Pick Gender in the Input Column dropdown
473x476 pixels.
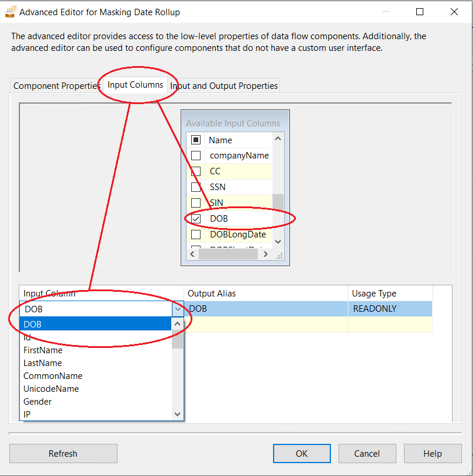[x=37, y=402]
